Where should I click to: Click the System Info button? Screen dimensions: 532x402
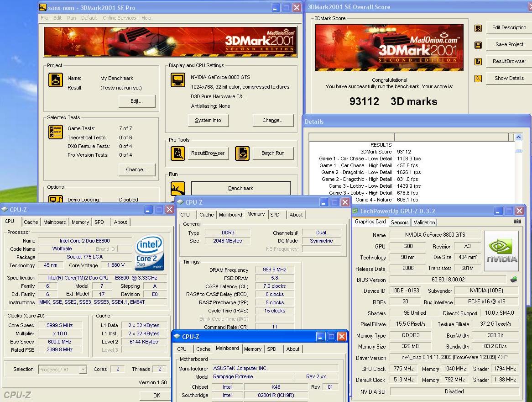208,120
